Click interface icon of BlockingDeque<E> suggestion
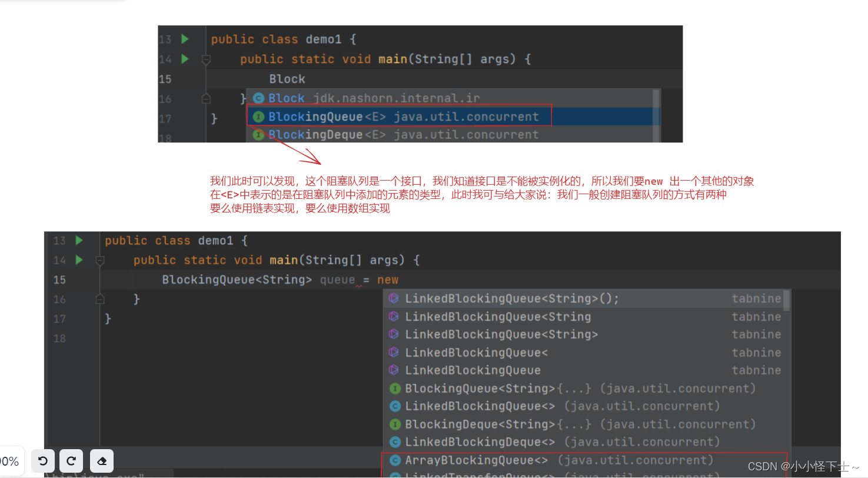The image size is (868, 478). 258,135
